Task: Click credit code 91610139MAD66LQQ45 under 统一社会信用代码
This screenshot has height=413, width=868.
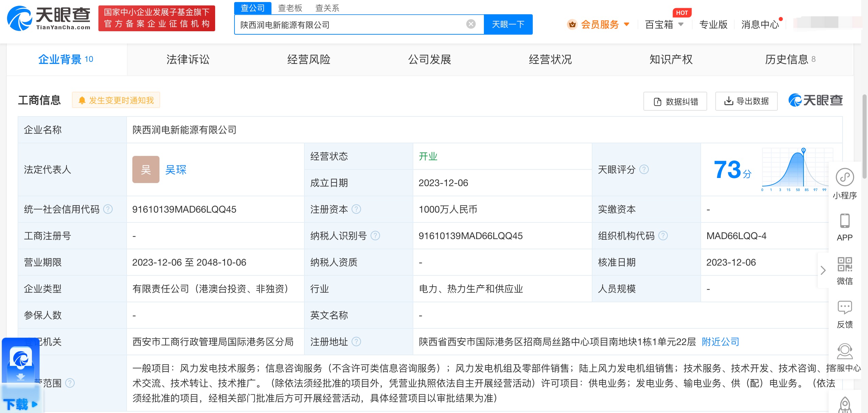Action: pyautogui.click(x=184, y=209)
